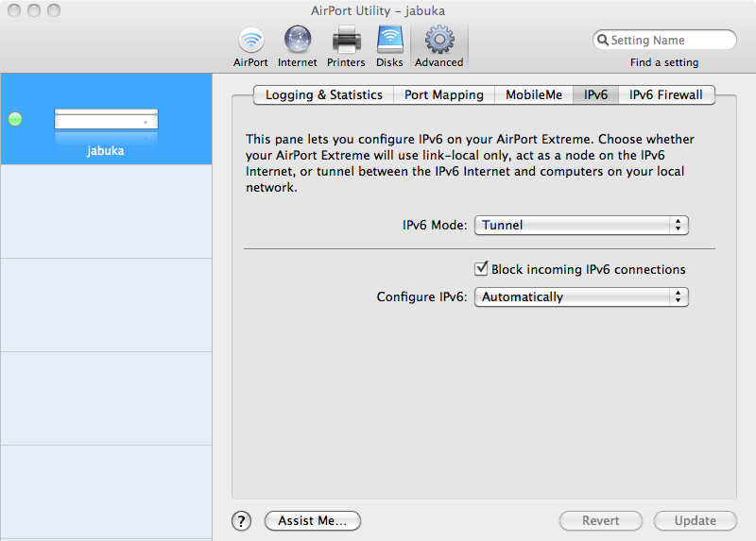Viewport: 756px width, 541px height.
Task: Switch to the IPv6 Firewall tab
Action: click(666, 95)
